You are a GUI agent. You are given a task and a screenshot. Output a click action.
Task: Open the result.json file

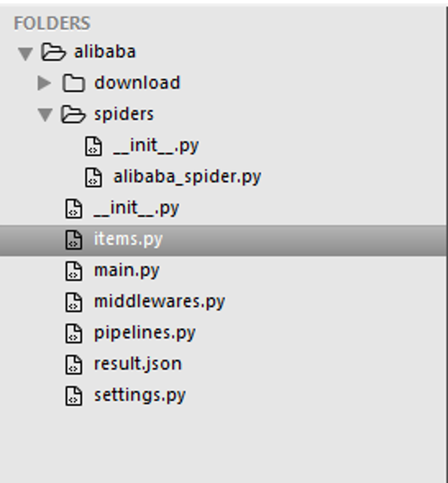click(138, 364)
